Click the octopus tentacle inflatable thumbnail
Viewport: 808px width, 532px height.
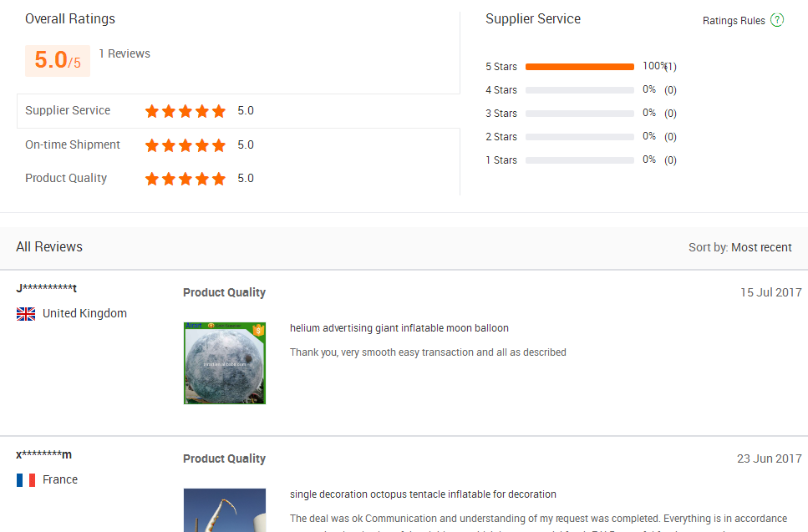pyautogui.click(x=225, y=510)
